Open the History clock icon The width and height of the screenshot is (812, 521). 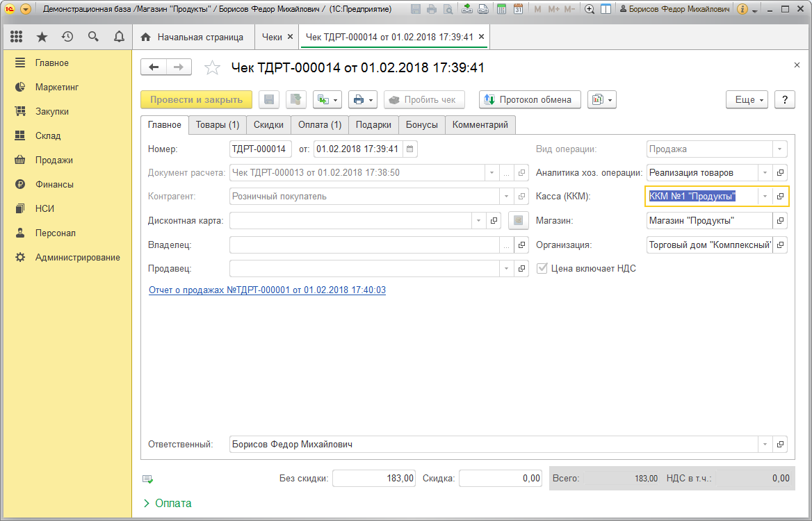click(x=67, y=37)
